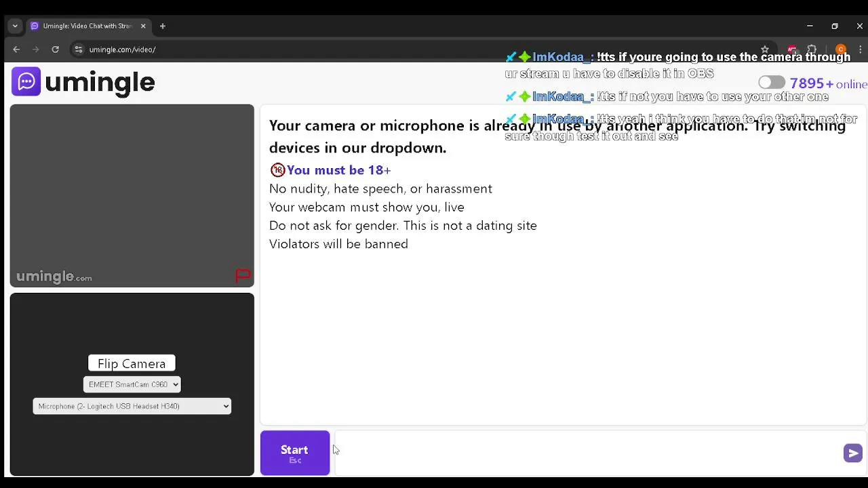Bookmark this page with the star icon
The width and height of the screenshot is (868, 488).
click(x=765, y=49)
